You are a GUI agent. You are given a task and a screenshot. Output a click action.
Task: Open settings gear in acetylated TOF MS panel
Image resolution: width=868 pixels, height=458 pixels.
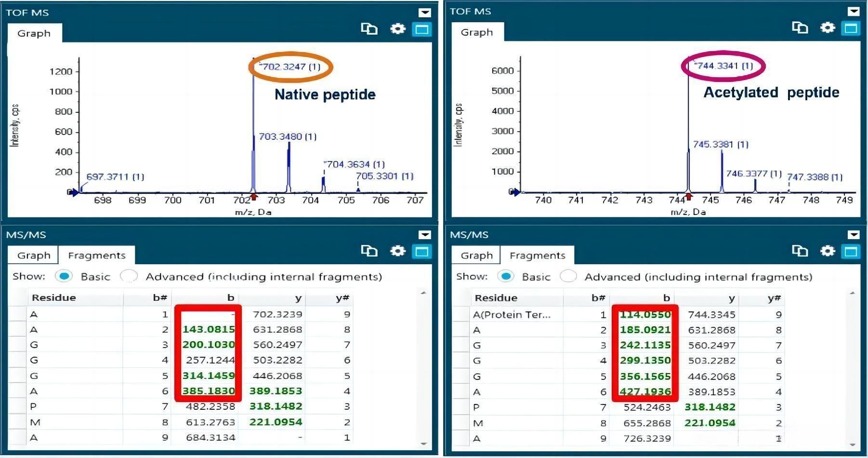[828, 27]
